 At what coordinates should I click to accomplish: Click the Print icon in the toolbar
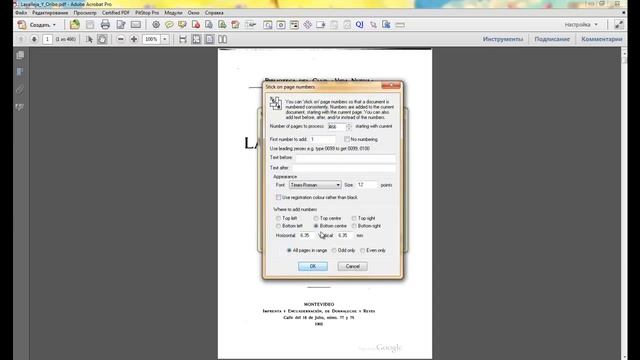(x=105, y=24)
